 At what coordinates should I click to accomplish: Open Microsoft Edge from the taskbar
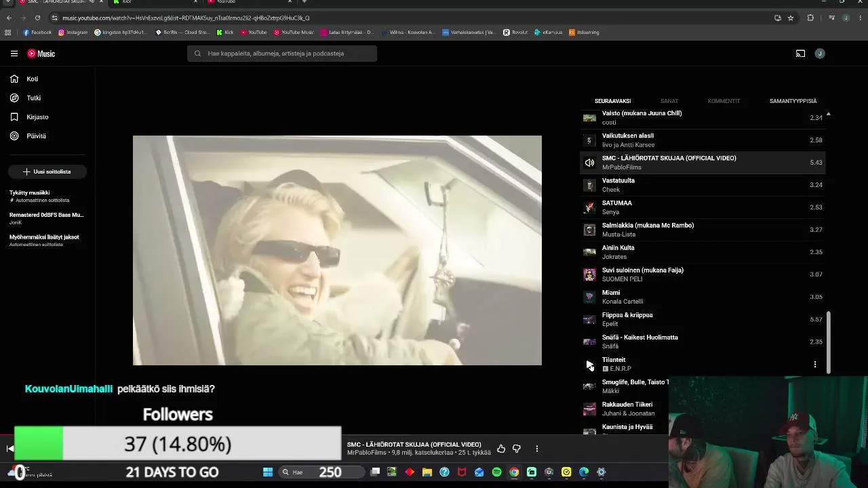(x=584, y=472)
